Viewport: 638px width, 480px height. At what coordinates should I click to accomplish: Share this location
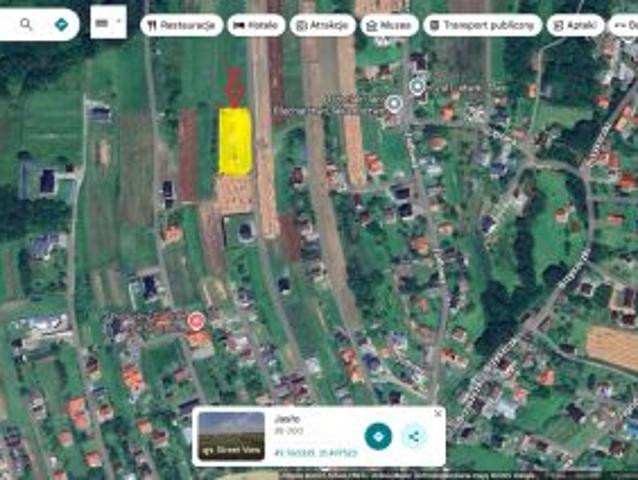414,437
